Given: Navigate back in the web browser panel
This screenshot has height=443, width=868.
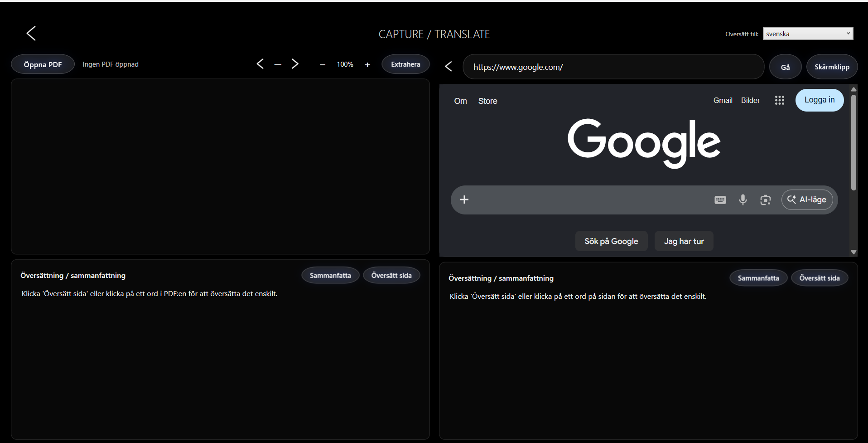Looking at the screenshot, I should tap(448, 67).
